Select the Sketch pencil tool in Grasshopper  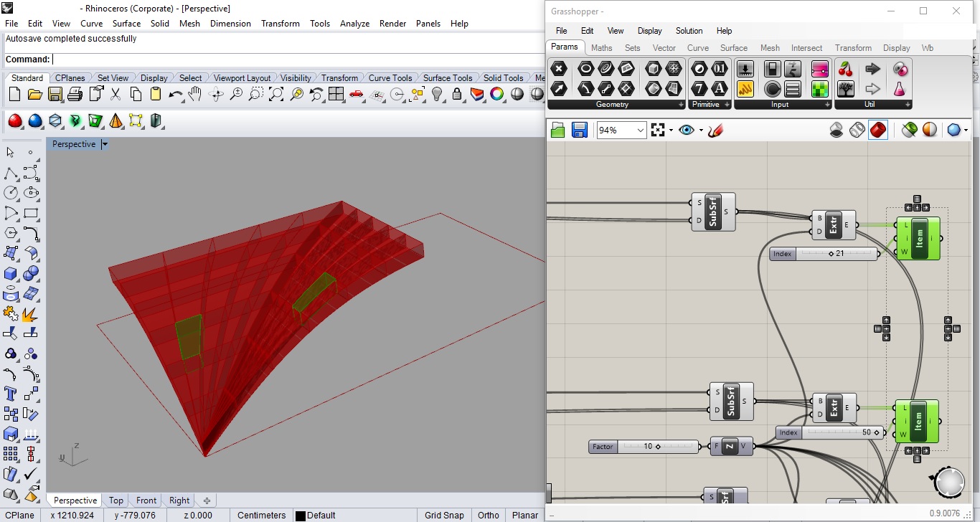[715, 130]
